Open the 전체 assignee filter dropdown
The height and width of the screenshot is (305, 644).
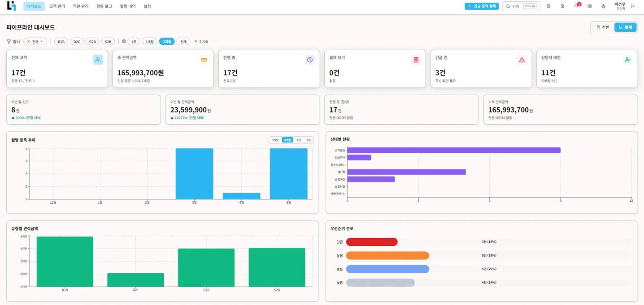[x=35, y=42]
